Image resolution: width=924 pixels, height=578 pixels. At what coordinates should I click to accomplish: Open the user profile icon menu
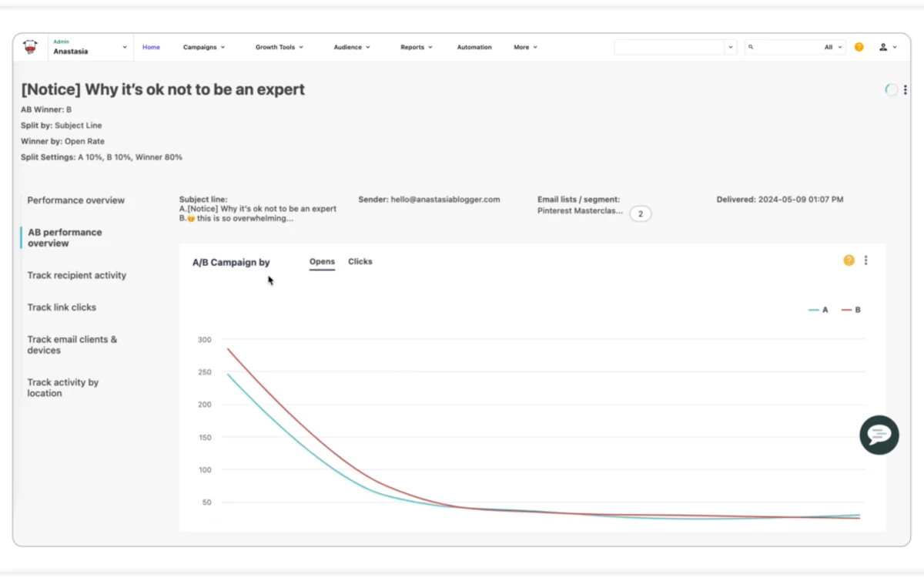coord(888,47)
